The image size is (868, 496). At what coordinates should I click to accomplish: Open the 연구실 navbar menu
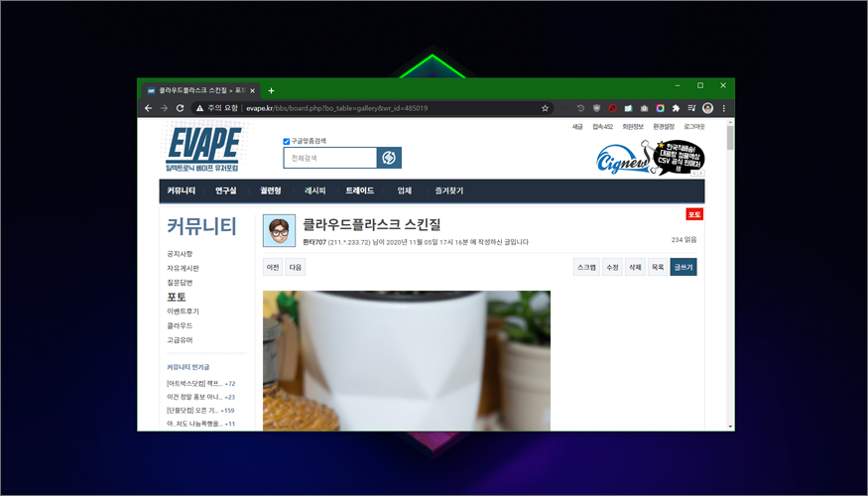(x=226, y=190)
